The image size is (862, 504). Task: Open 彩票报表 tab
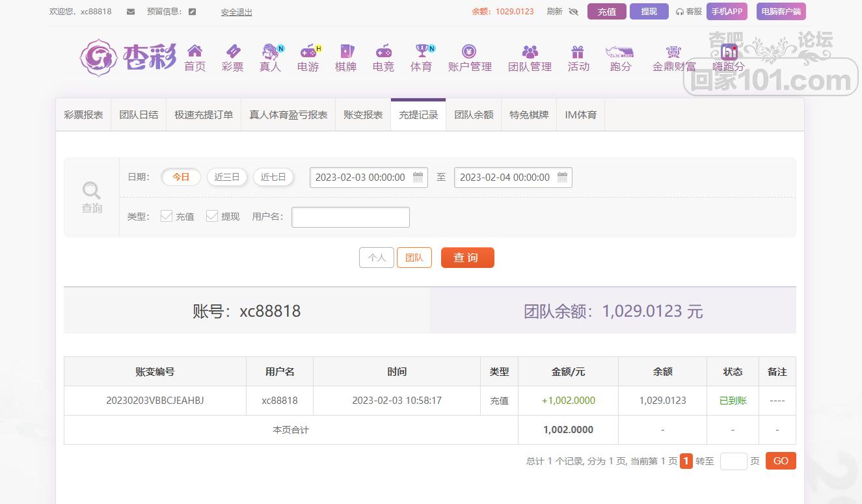click(x=83, y=115)
